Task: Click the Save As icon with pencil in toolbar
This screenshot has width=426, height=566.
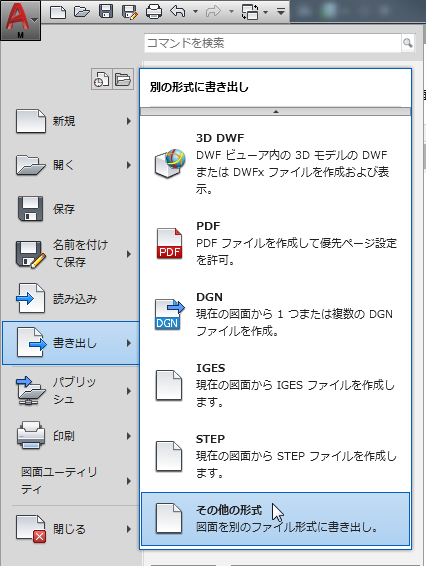Action: [130, 12]
